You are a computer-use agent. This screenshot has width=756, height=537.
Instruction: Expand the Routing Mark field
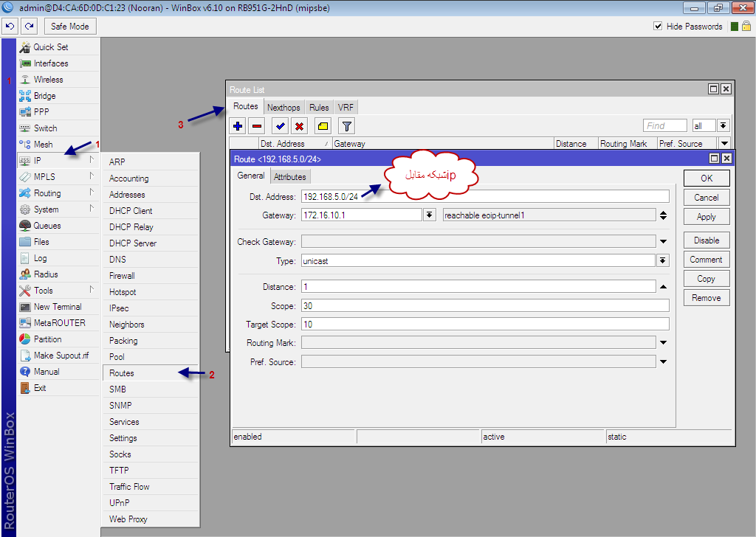[x=664, y=342]
